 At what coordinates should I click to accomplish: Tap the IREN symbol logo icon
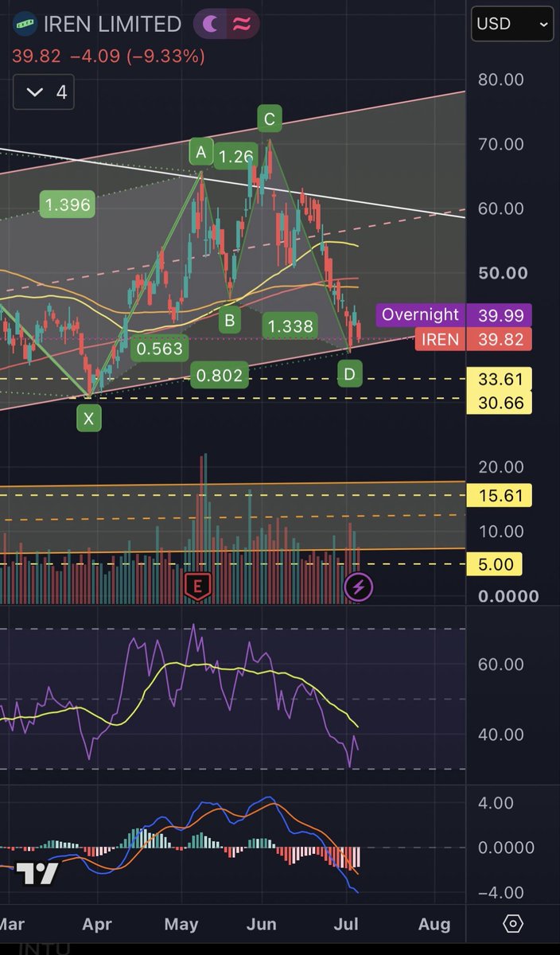point(25,25)
